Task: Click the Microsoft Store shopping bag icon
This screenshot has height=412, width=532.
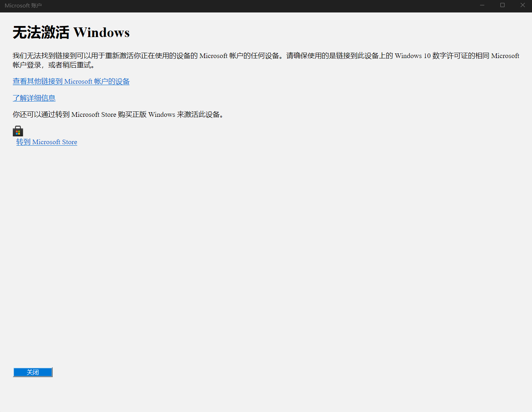Action: 18,131
